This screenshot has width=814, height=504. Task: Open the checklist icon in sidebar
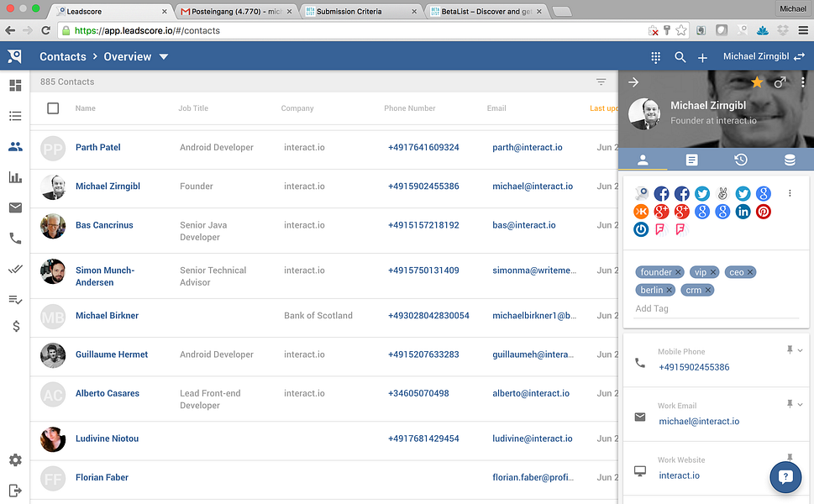pos(16,300)
